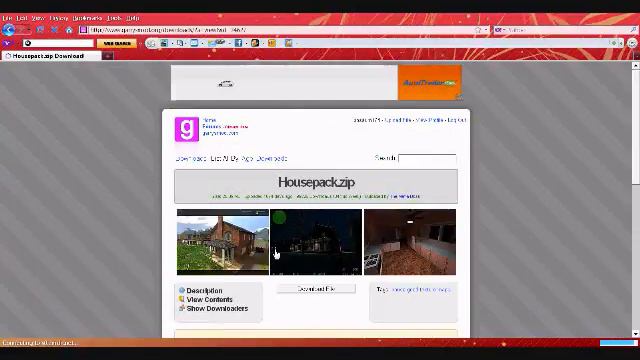
Task: Click the first round icon after WEB SEARCH
Action: click(151, 43)
